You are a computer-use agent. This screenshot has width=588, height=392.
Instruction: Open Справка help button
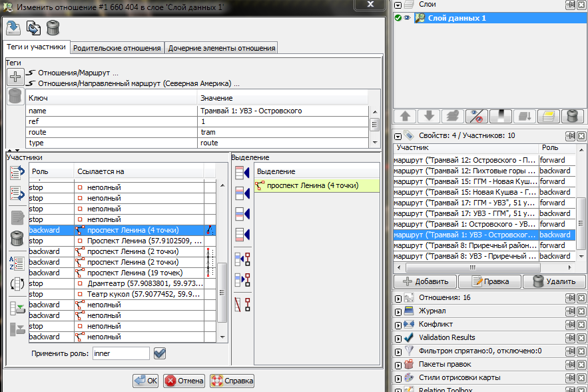tap(232, 381)
